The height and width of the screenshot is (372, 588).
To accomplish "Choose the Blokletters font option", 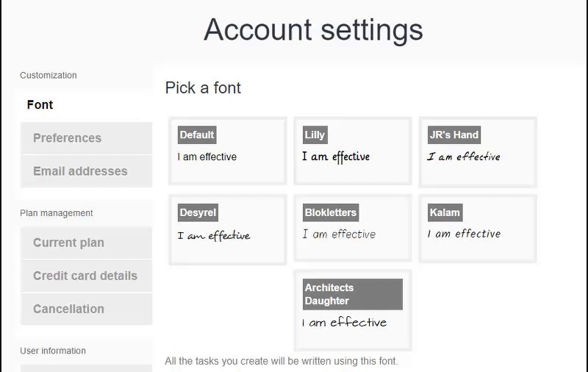I will coord(353,228).
